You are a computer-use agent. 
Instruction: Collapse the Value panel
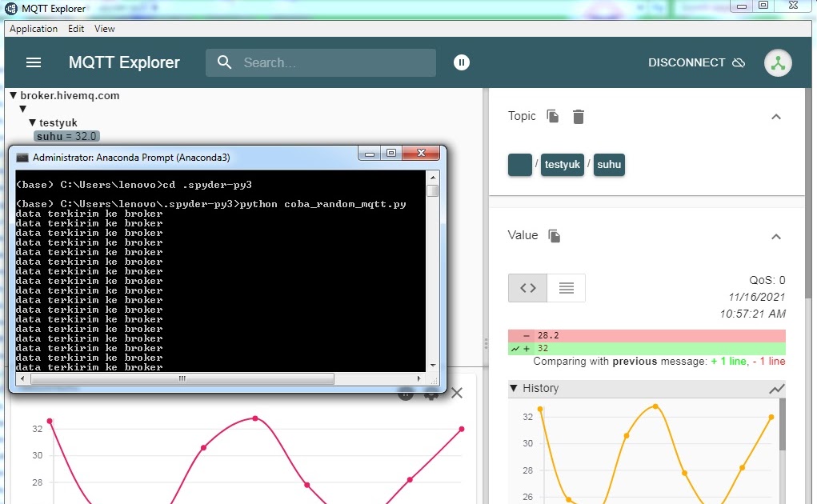[775, 236]
